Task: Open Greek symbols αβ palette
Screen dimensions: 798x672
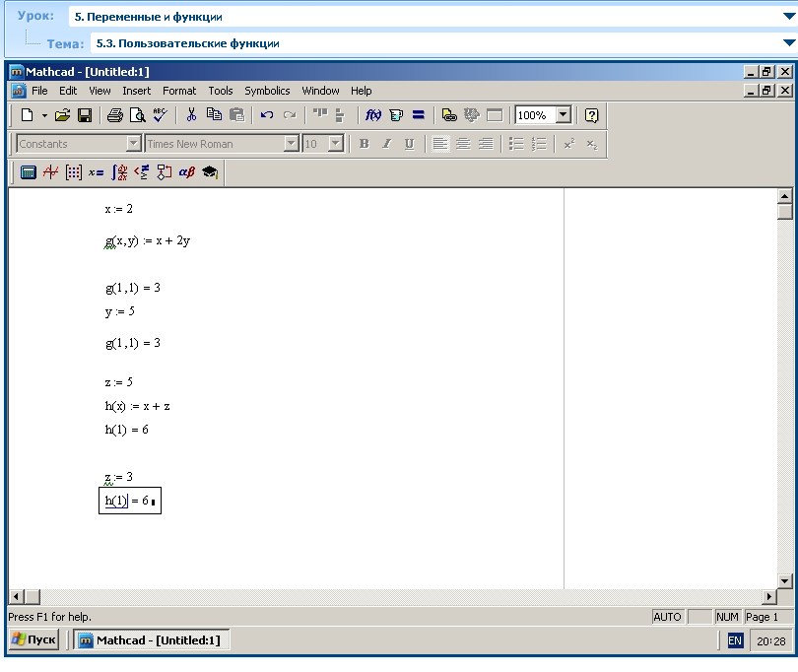Action: (x=187, y=172)
